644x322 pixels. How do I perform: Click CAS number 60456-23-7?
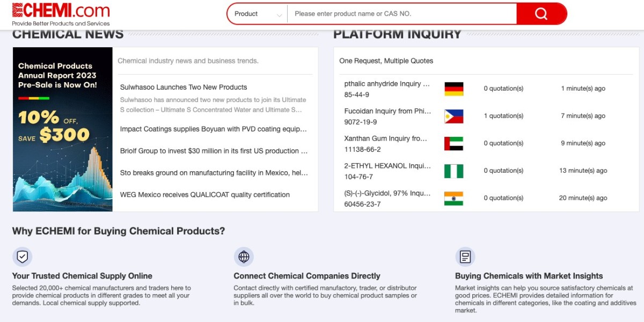[362, 204]
